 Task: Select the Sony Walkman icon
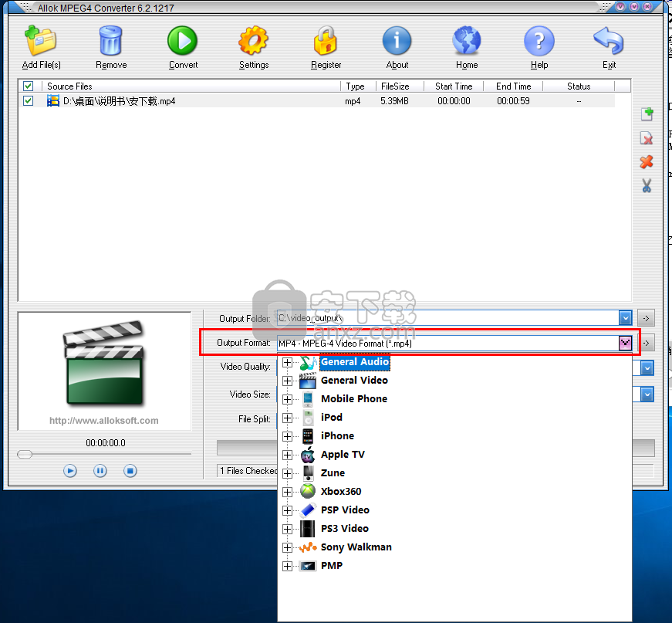308,547
